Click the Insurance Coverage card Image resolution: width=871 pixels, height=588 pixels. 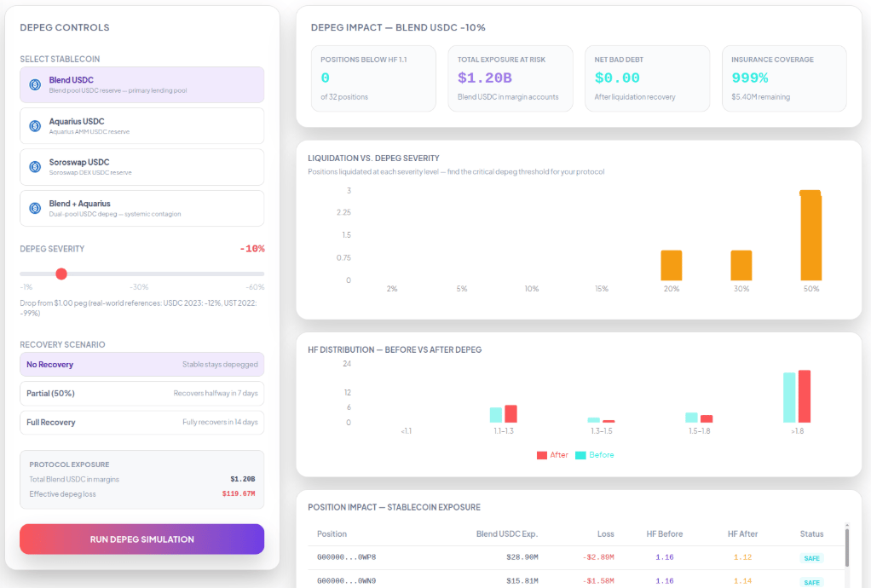coord(784,78)
